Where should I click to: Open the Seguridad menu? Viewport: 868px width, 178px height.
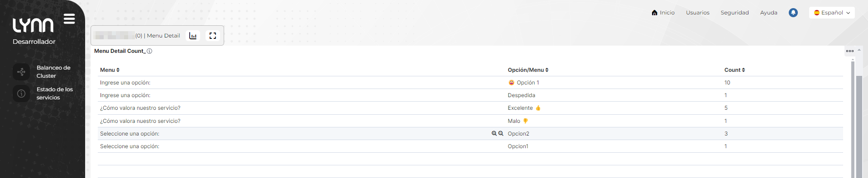click(x=735, y=13)
